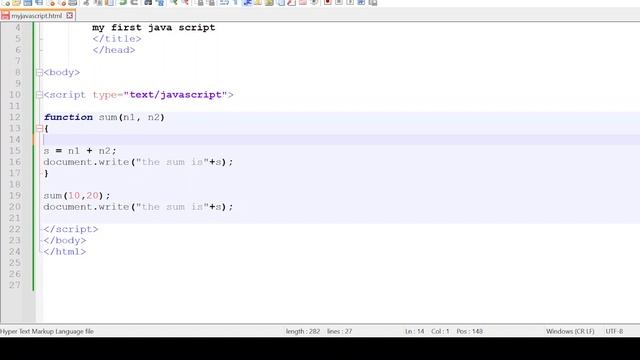Click the '</head>' tag on line 6

(x=113, y=50)
